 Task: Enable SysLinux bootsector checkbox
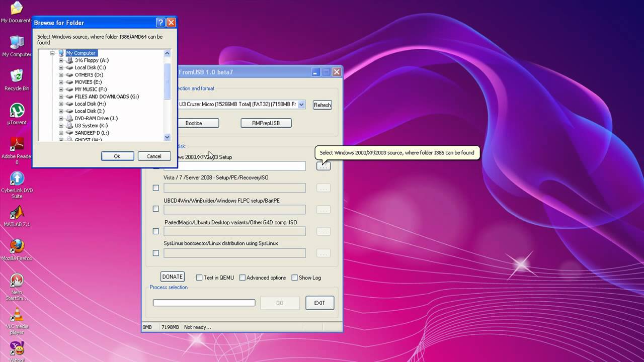(156, 253)
